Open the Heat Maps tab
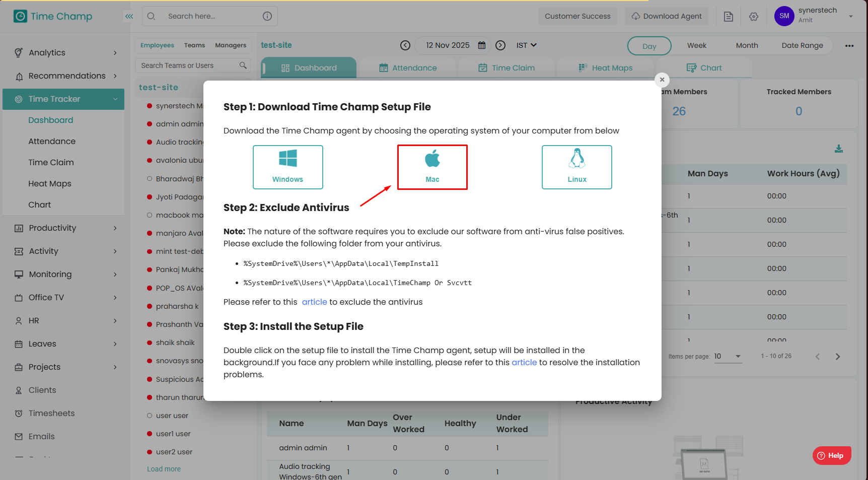 pos(606,68)
